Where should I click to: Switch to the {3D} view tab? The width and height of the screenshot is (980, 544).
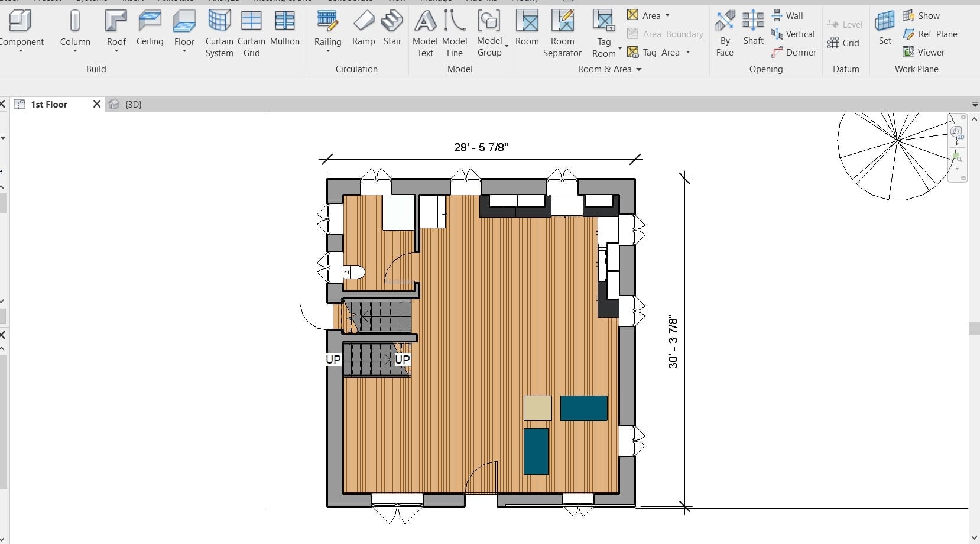tap(133, 104)
